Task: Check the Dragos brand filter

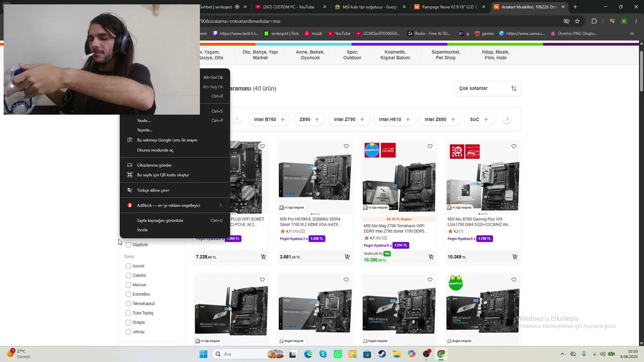Action: (x=128, y=322)
